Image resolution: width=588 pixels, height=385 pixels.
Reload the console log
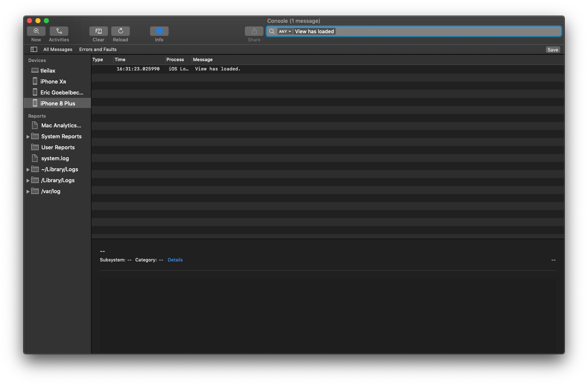tap(121, 31)
